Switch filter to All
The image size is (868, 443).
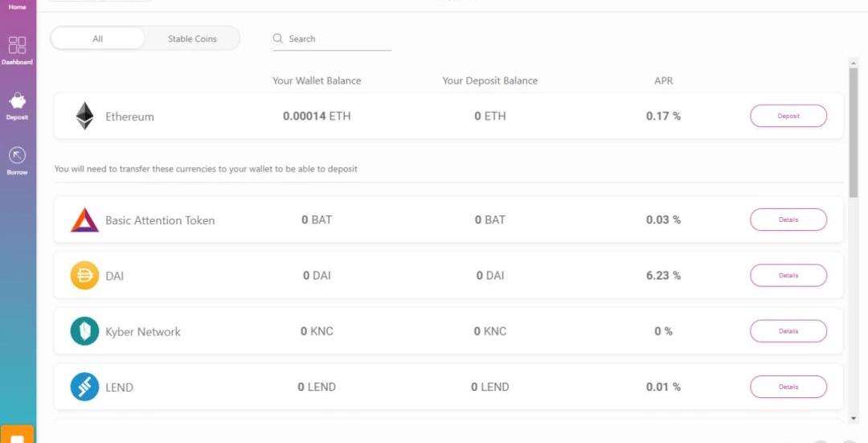pyautogui.click(x=98, y=39)
